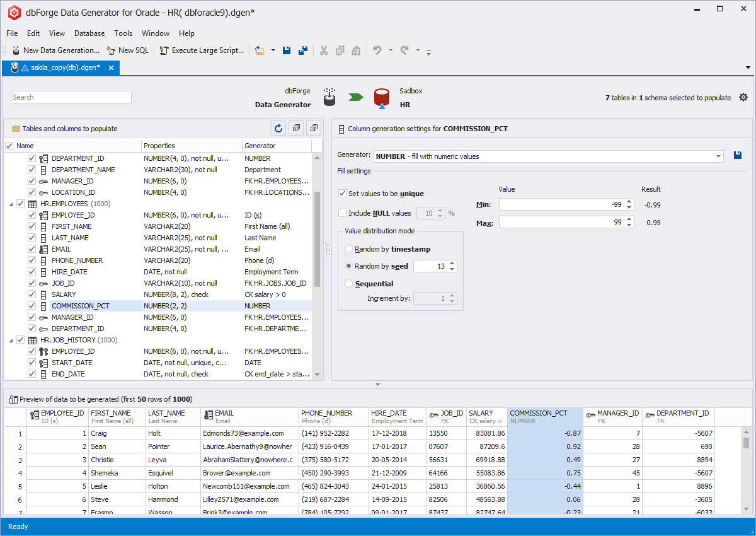Select Random by timestamp option

coord(349,249)
